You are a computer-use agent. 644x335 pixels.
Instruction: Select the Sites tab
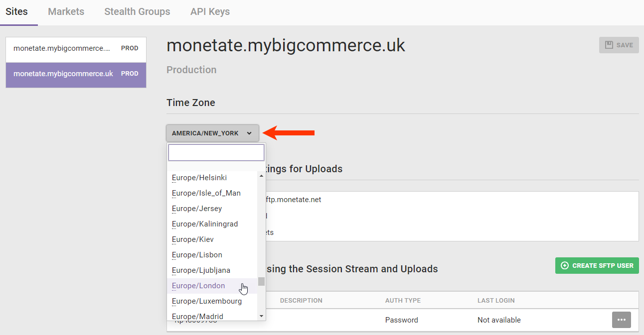point(16,11)
